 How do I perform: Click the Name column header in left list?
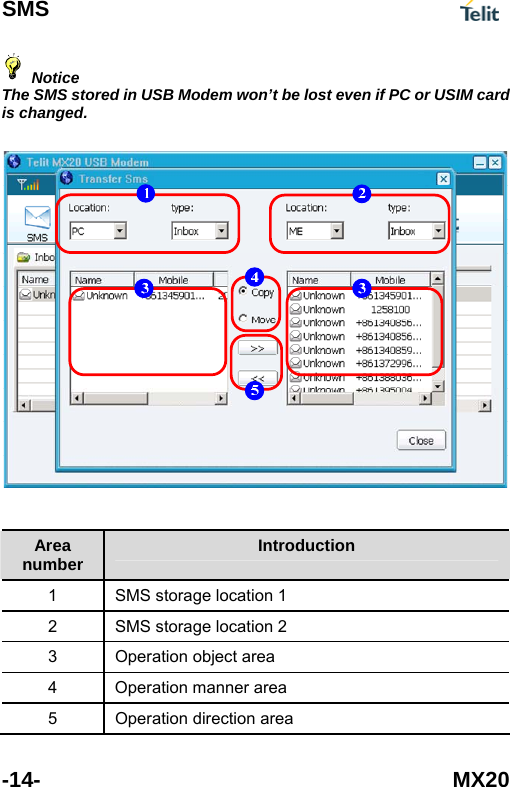coord(102,280)
